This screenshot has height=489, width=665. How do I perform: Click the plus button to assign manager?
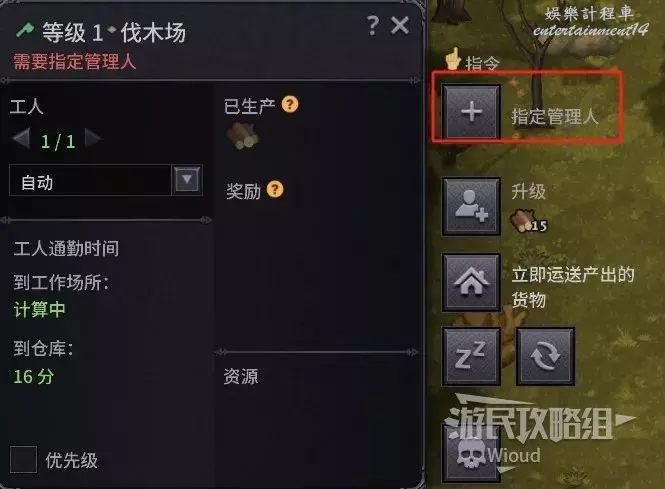(x=471, y=112)
